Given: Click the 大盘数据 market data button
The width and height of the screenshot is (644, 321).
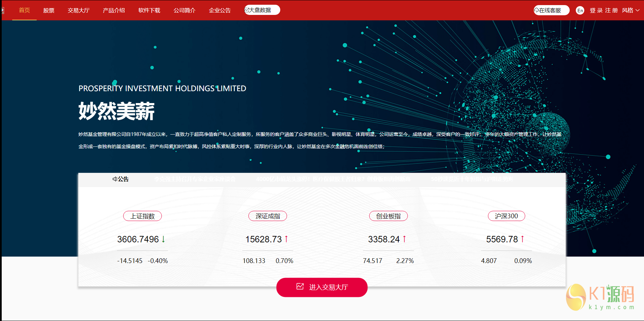Looking at the screenshot, I should point(262,10).
